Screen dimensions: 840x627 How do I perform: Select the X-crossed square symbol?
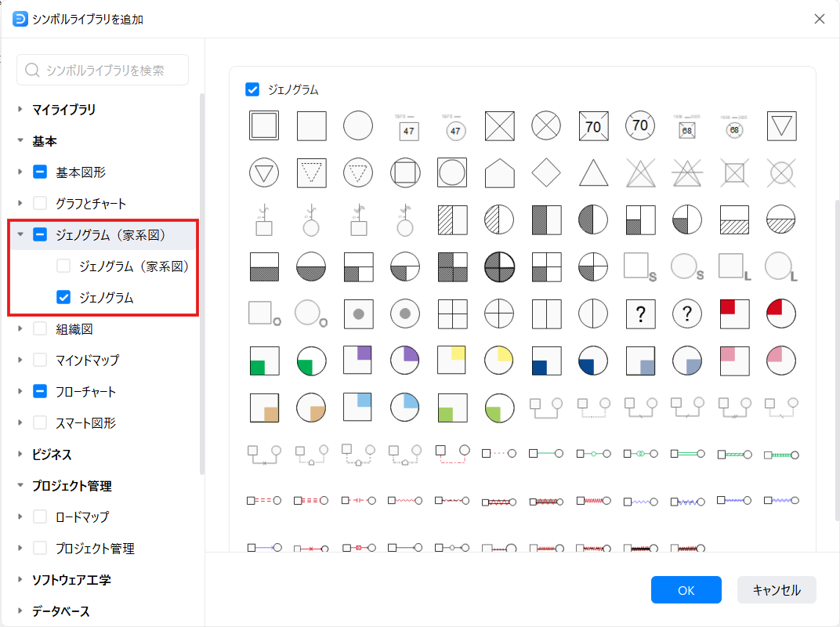pos(499,125)
